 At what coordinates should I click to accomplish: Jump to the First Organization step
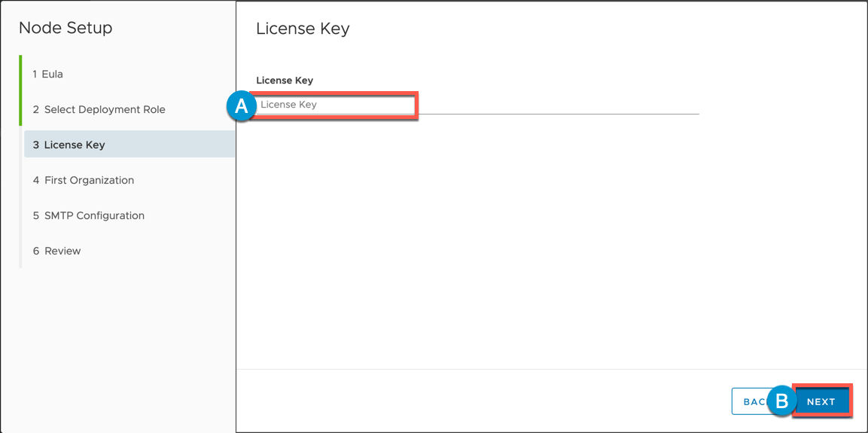pyautogui.click(x=83, y=181)
